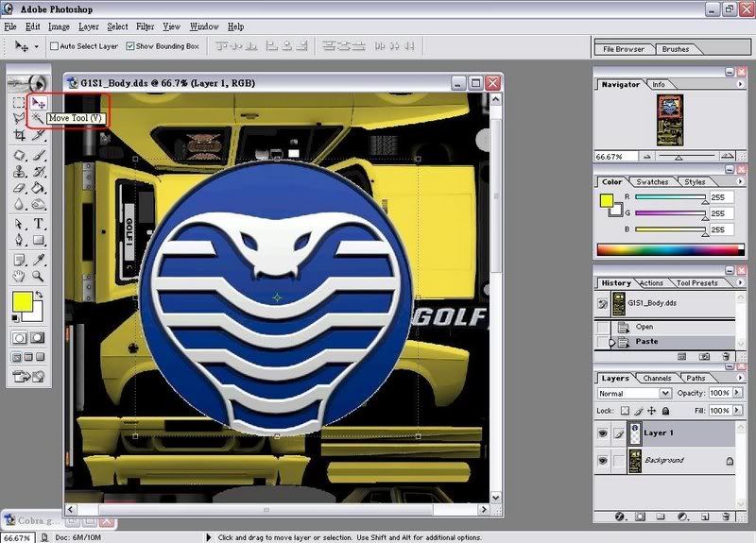This screenshot has height=543, width=756.
Task: Open the Filter menu
Action: tap(146, 26)
